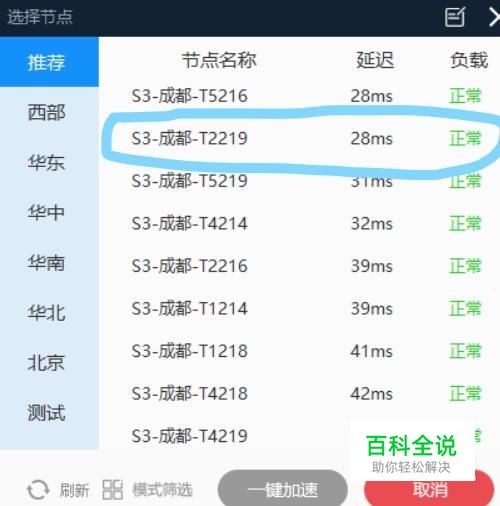The height and width of the screenshot is (506, 500).
Task: Sort by the 延迟 column header
Action: 375,60
